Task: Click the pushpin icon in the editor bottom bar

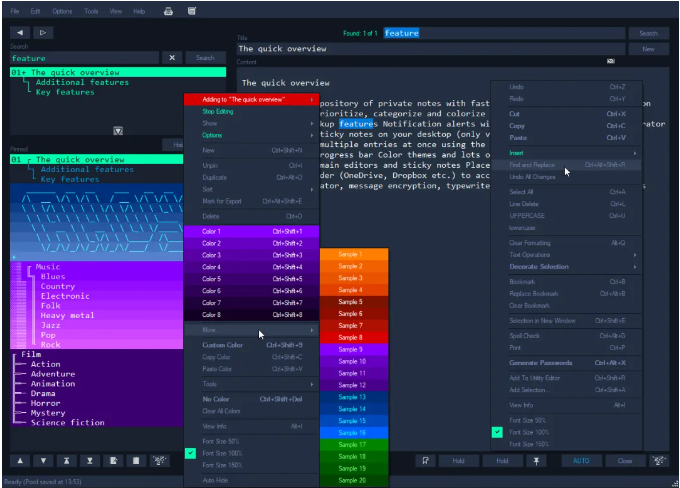Action: click(x=536, y=461)
